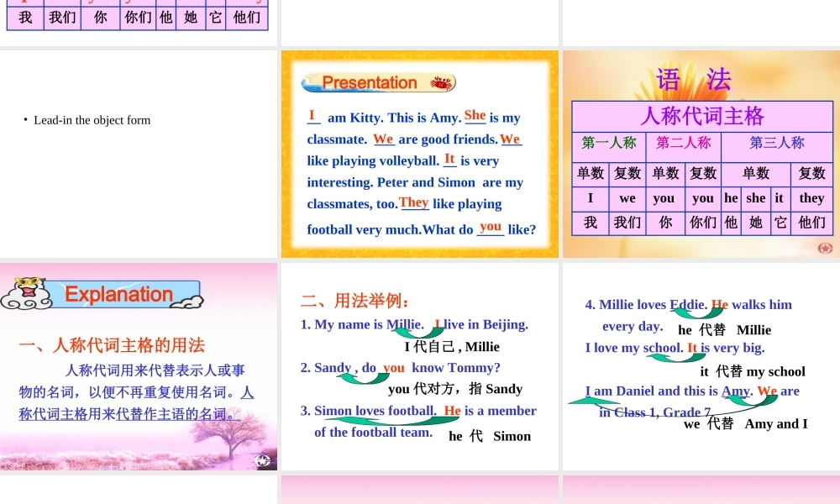840x504 pixels.
Task: Click the note 'I 代自己, Millie'
Action: [452, 347]
